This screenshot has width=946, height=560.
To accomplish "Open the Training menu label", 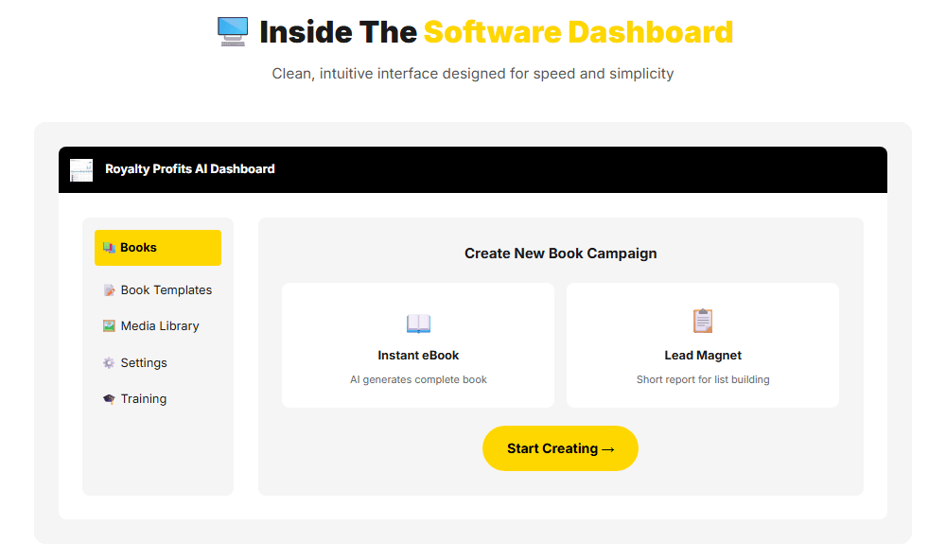I will [x=144, y=399].
